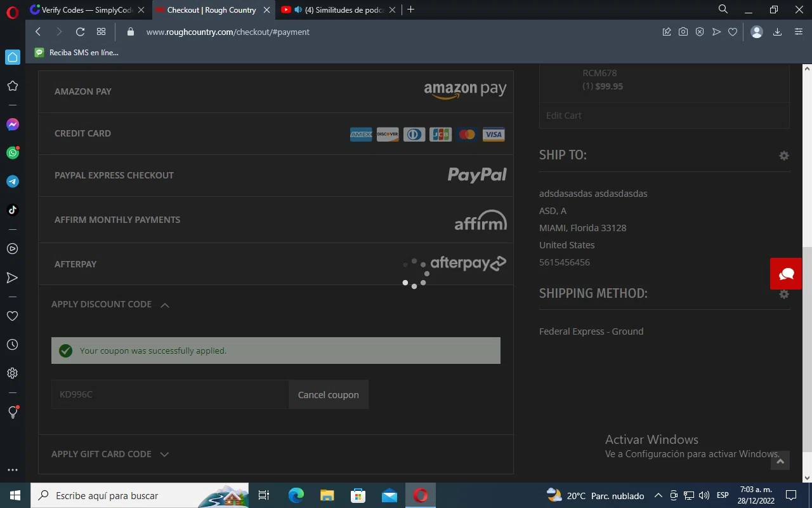
Task: Click coupon code field KD996C
Action: [170, 394]
